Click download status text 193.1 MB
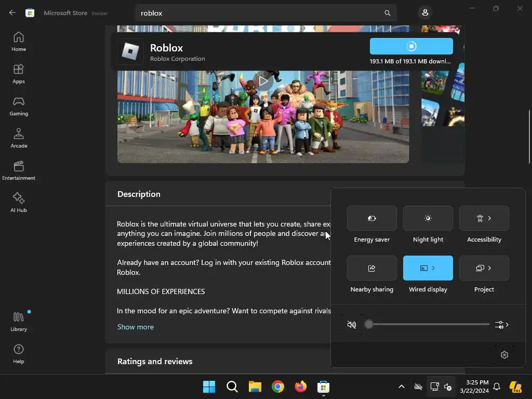Image resolution: width=532 pixels, height=399 pixels. 410,61
